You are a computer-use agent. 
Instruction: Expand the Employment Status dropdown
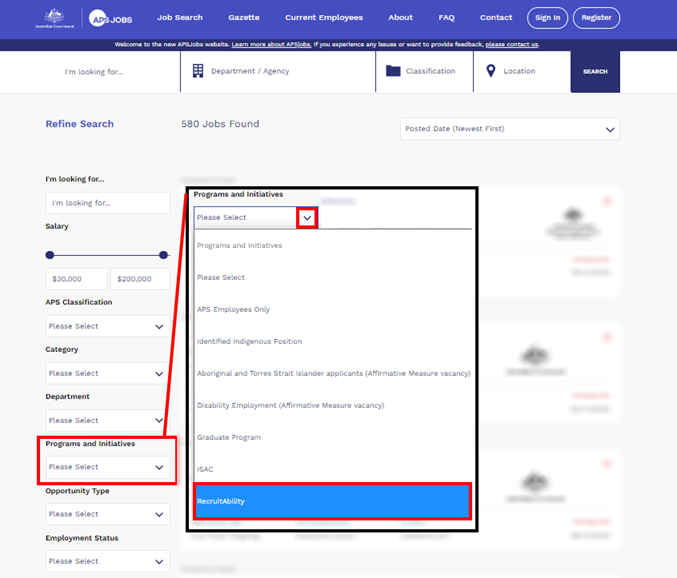pos(108,561)
